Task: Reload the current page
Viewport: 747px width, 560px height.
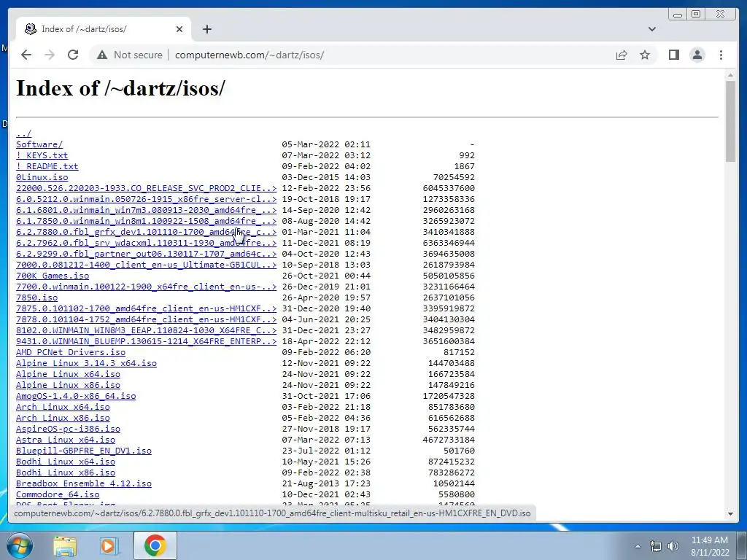Action: (x=73, y=55)
